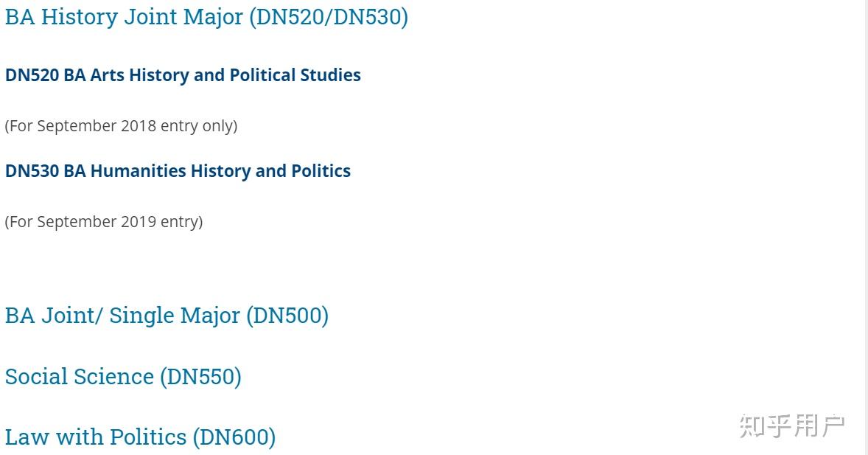Click the "(DN600)" course code text
868x455 pixels.
[x=234, y=437]
